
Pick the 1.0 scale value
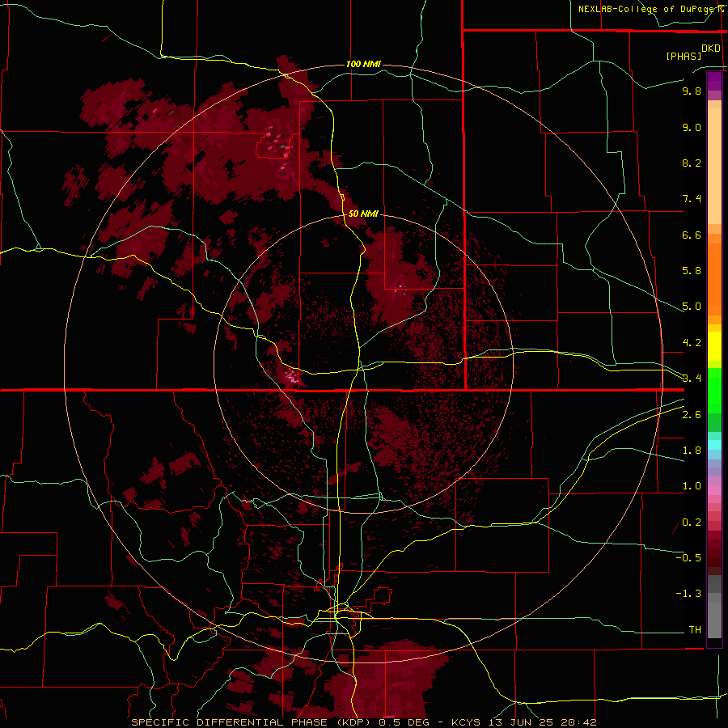(692, 486)
